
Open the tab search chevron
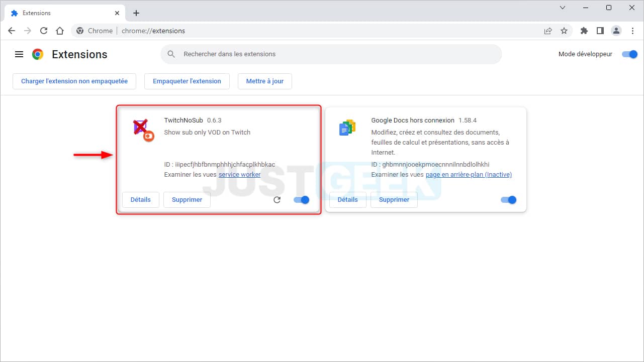click(563, 8)
